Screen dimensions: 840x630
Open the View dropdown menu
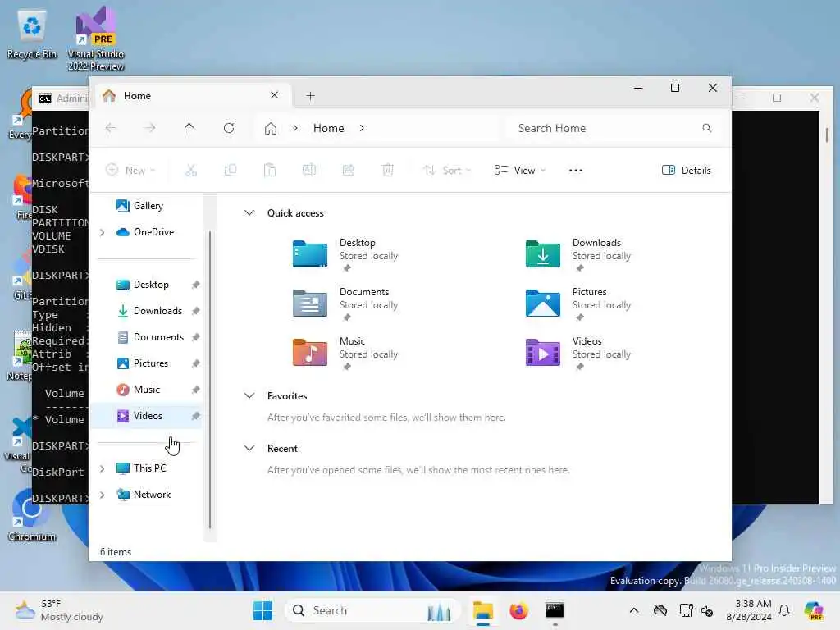coord(519,171)
